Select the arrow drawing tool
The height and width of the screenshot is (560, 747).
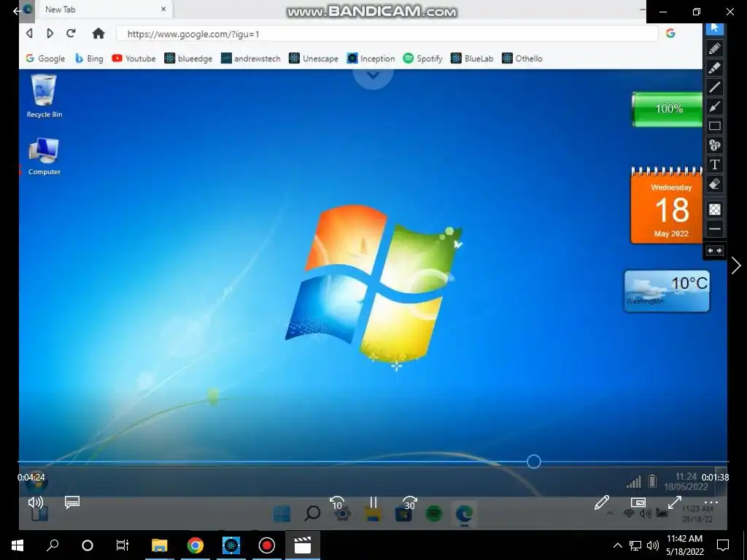(715, 106)
